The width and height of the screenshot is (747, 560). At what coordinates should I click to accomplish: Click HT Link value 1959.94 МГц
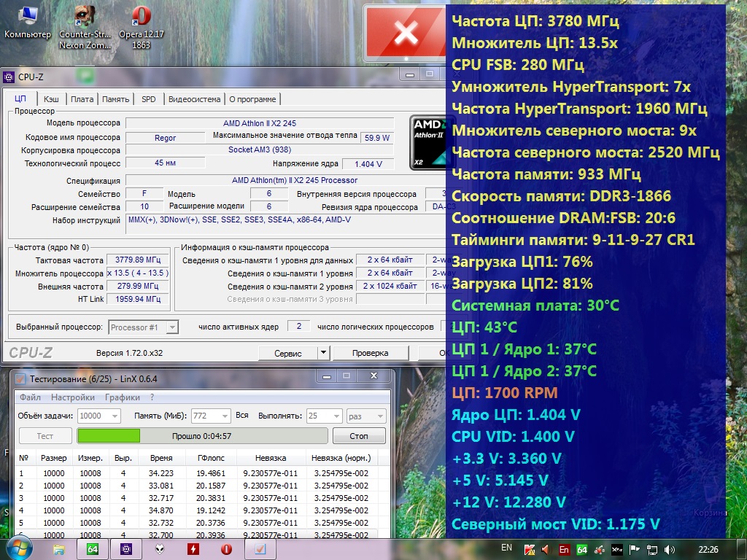pyautogui.click(x=138, y=299)
